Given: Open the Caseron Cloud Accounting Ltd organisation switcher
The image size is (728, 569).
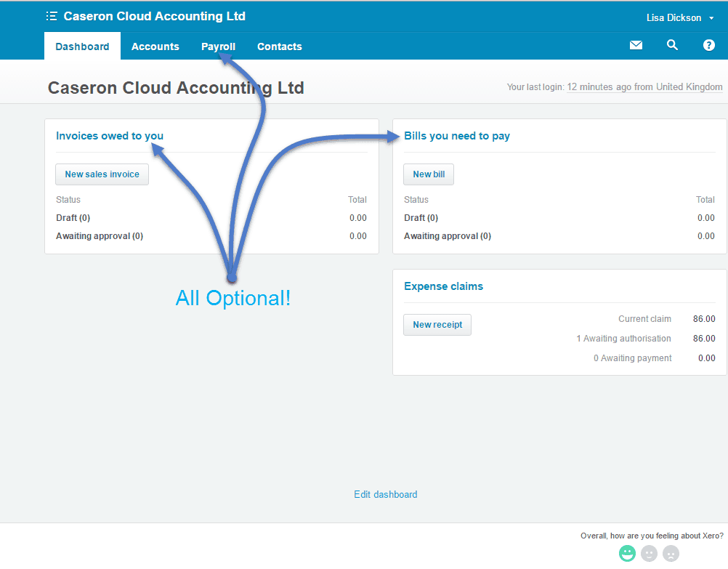Looking at the screenshot, I should point(154,16).
